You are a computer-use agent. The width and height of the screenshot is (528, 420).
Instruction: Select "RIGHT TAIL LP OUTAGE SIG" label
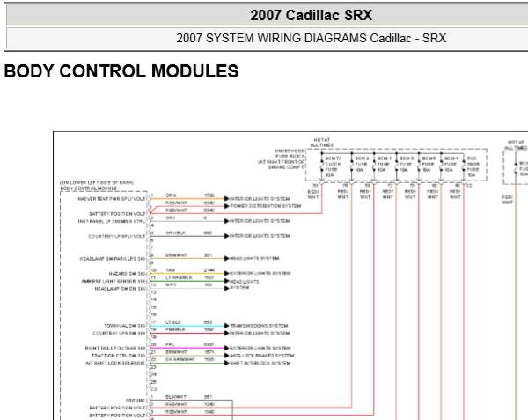pyautogui.click(x=115, y=348)
